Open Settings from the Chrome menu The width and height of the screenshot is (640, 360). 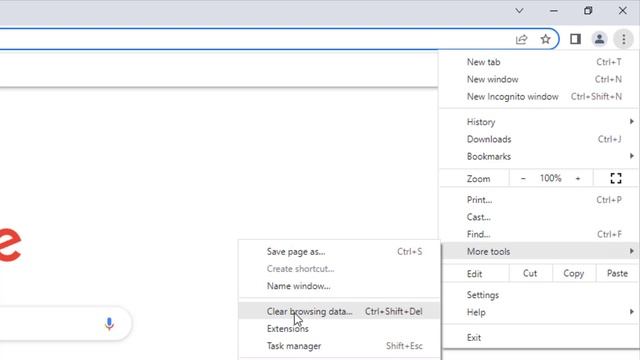(x=539, y=295)
